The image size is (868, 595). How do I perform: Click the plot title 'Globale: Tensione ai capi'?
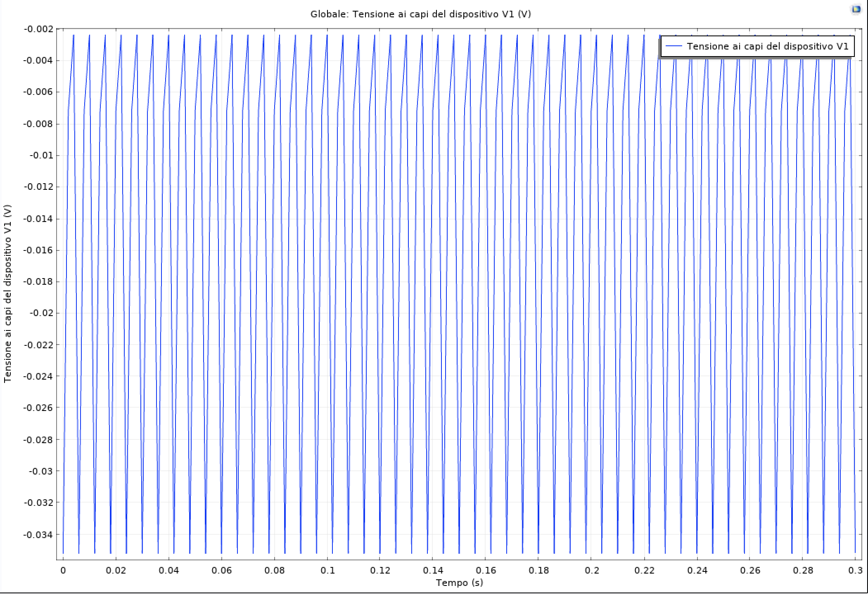click(x=420, y=14)
